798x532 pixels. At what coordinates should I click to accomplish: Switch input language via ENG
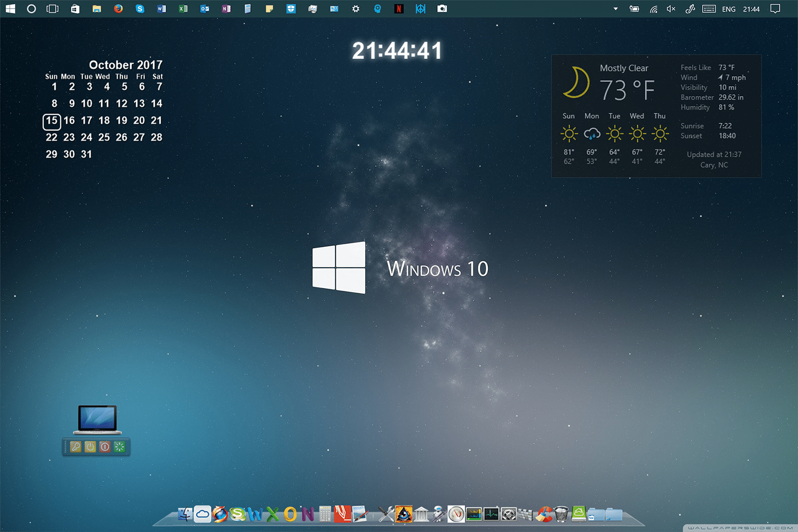tap(729, 9)
